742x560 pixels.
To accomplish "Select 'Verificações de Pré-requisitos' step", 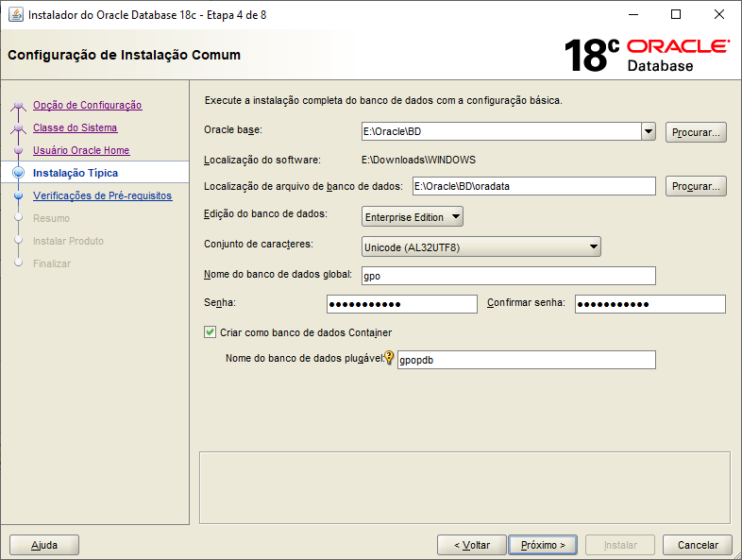I will pos(102,195).
